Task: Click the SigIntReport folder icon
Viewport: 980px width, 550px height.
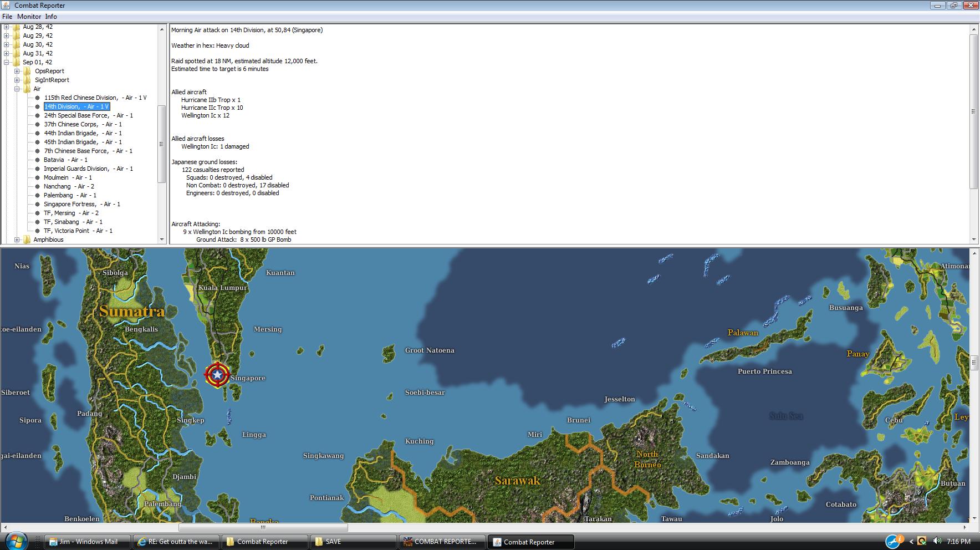Action: pyautogui.click(x=27, y=80)
